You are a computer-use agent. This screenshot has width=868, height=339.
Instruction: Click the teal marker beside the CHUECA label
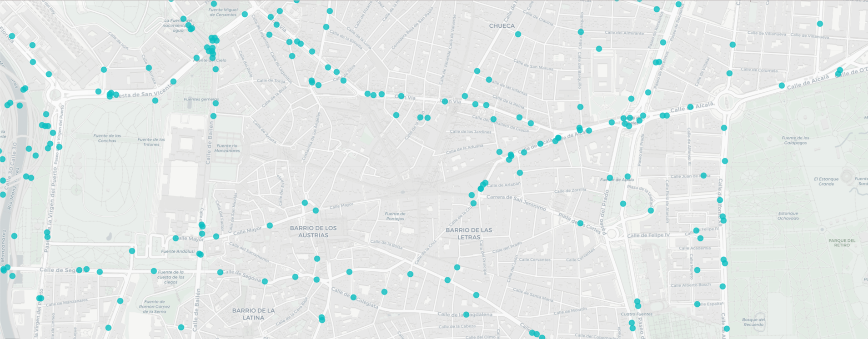tap(518, 34)
